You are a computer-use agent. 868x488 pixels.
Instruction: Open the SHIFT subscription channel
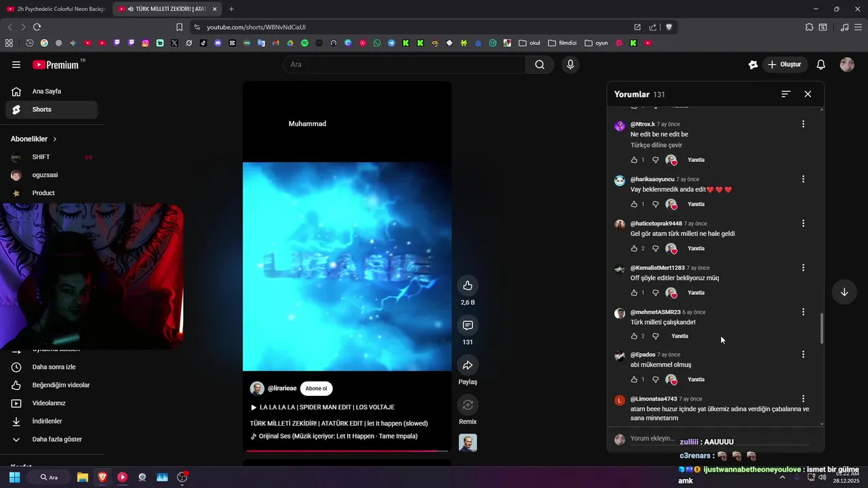tap(52, 157)
